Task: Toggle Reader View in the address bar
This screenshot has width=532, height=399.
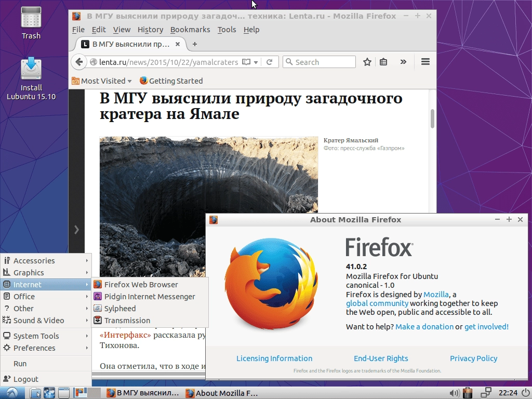Action: (x=246, y=62)
